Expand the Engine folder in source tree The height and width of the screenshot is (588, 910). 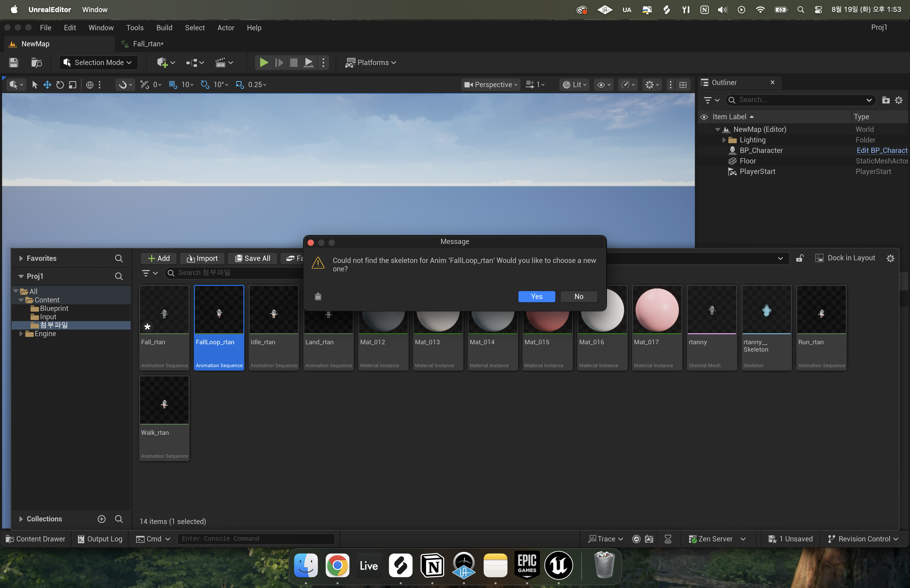click(x=21, y=334)
